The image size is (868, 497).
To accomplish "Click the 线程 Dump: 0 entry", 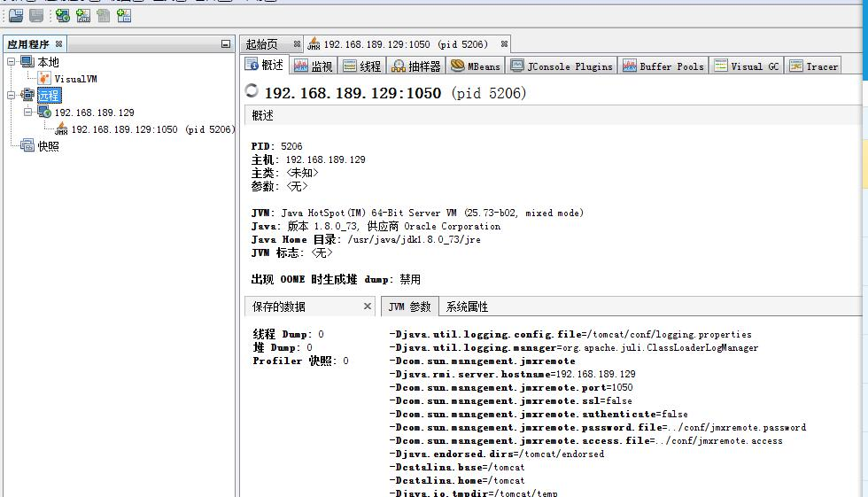I will (x=289, y=334).
